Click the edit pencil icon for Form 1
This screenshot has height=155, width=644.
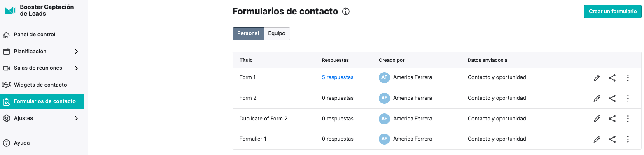coord(597,77)
